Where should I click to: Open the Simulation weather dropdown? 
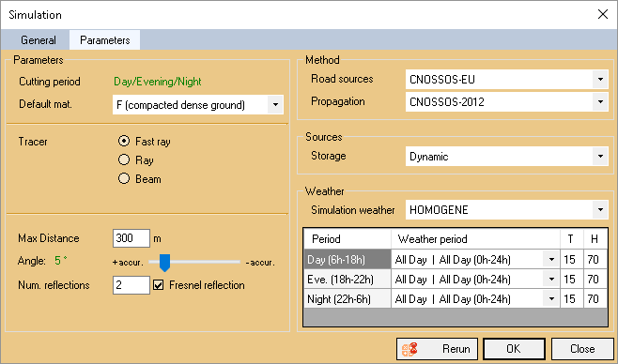pyautogui.click(x=600, y=210)
